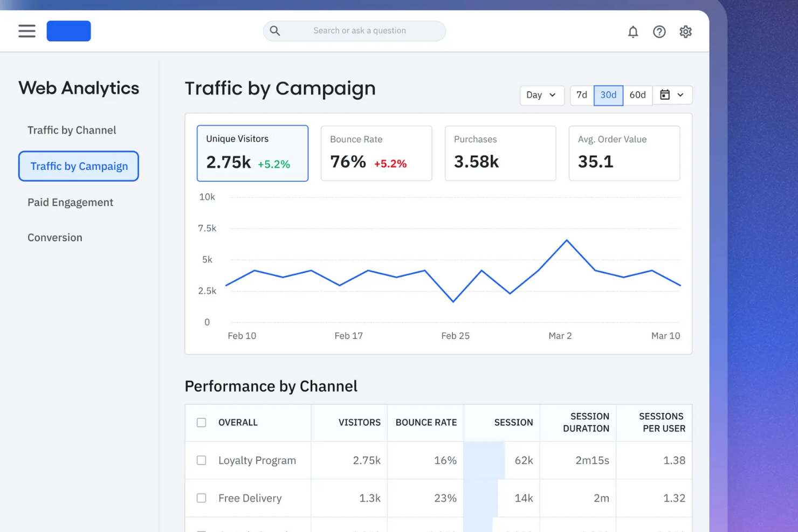Expand the chevron next to calendar icon
The image size is (798, 532).
tap(680, 95)
